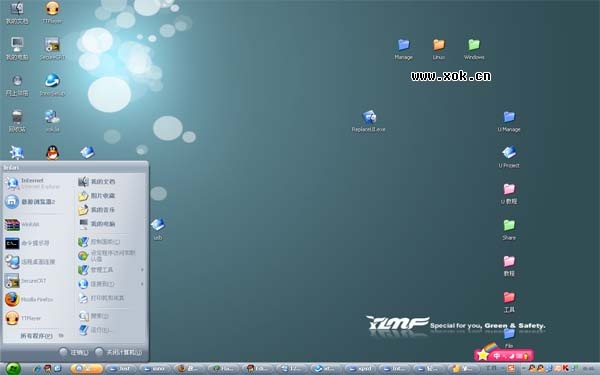Expand 所有程序 (All Programs) list
The width and height of the screenshot is (600, 375).
pyautogui.click(x=41, y=336)
